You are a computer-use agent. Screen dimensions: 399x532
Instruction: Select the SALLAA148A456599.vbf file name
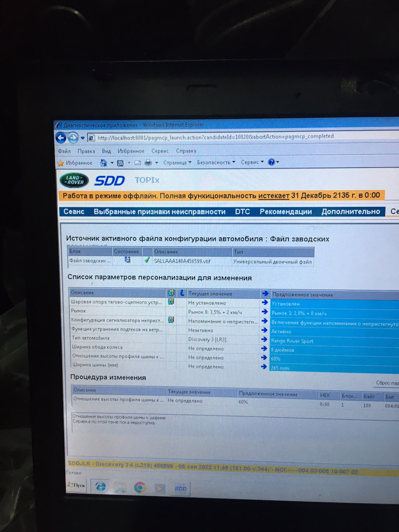(x=182, y=261)
